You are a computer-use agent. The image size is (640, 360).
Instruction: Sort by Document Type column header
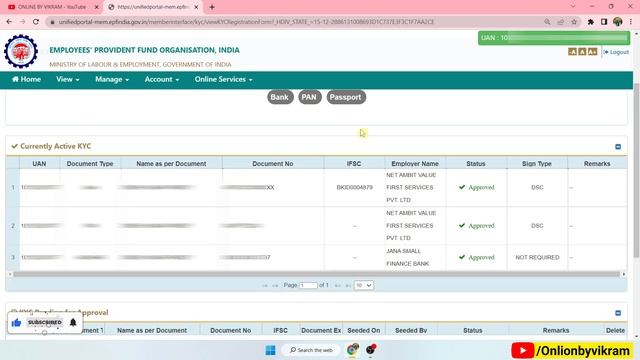click(90, 164)
